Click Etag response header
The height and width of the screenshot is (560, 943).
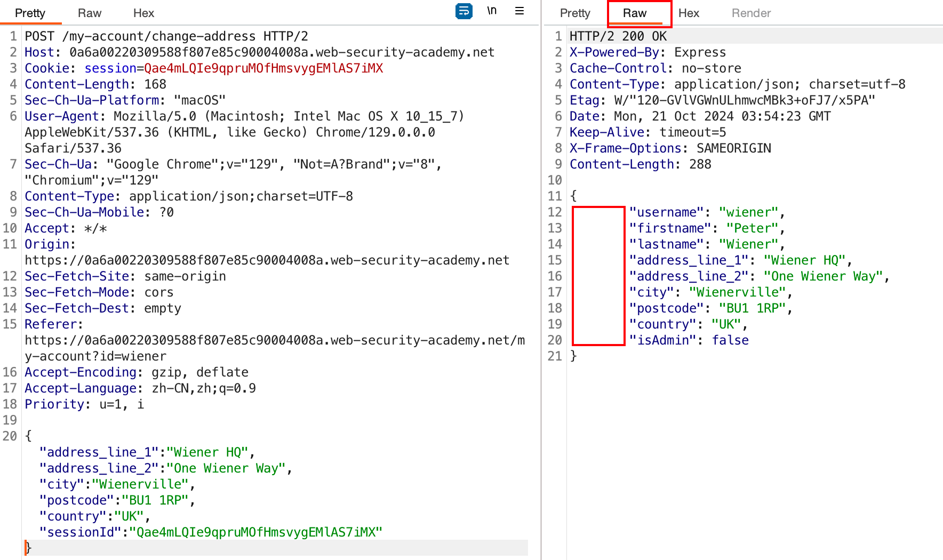pos(723,100)
